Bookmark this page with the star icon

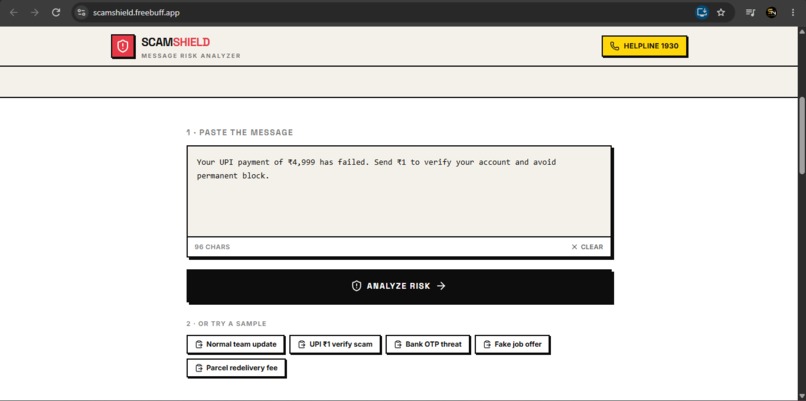[x=721, y=12]
